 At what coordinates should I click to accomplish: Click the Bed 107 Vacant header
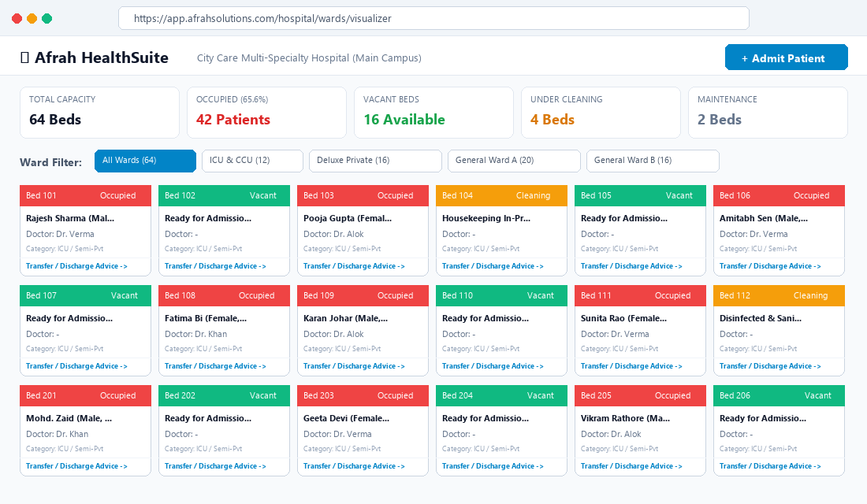(85, 295)
